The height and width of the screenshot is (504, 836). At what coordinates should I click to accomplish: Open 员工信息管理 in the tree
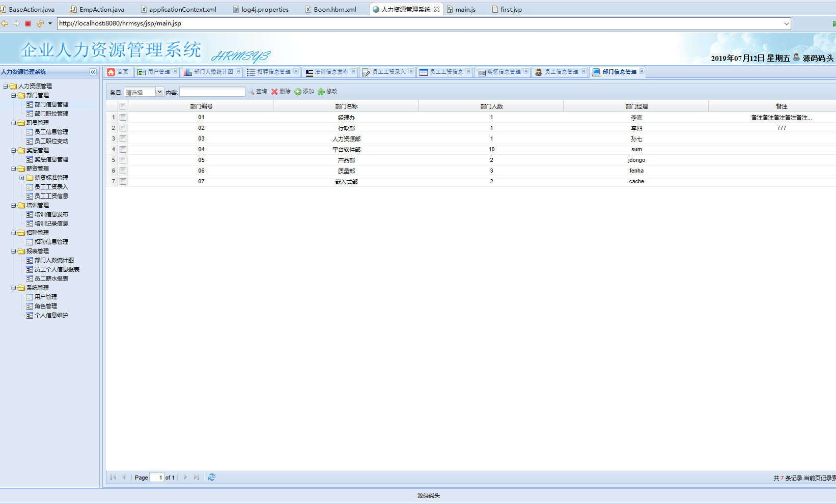51,132
